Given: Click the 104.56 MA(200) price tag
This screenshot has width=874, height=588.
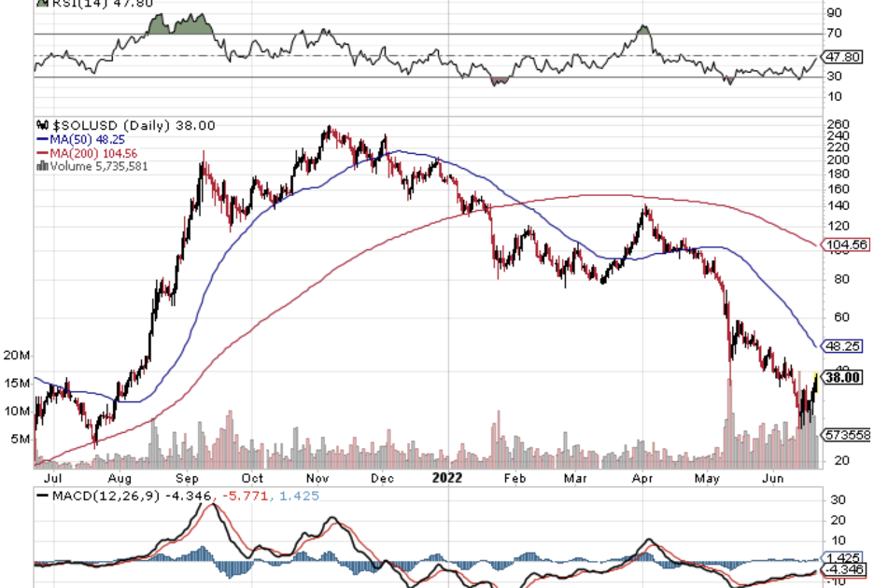Looking at the screenshot, I should 847,245.
